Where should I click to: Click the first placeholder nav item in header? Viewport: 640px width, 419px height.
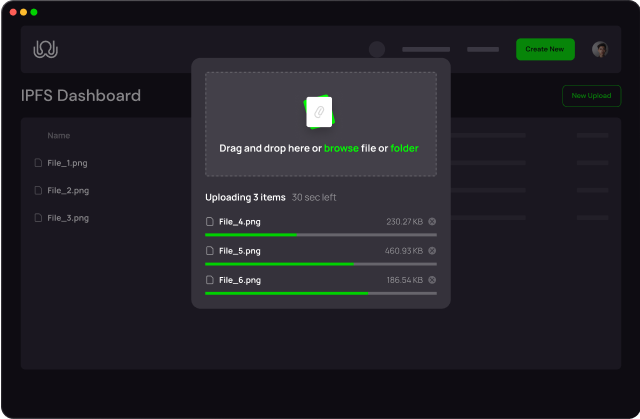point(426,49)
